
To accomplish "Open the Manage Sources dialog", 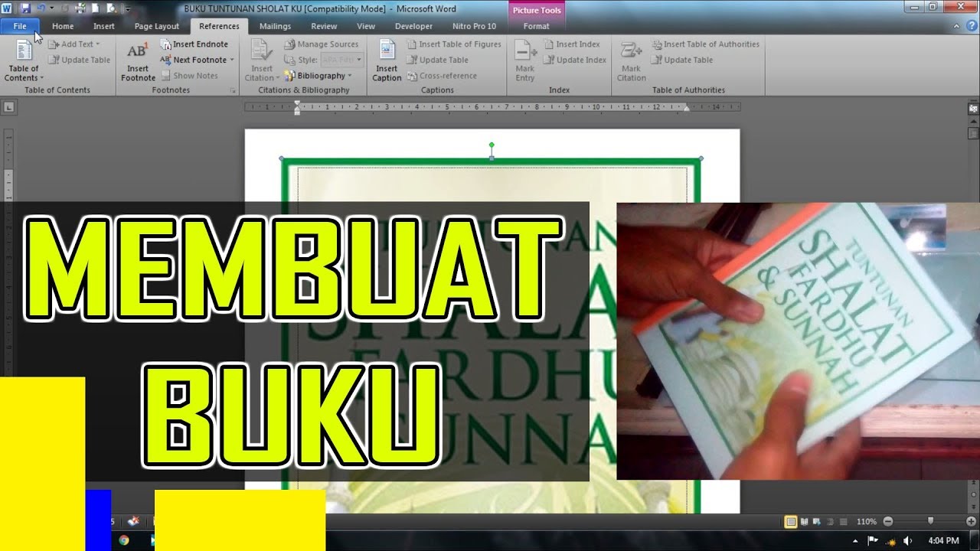I will point(322,44).
